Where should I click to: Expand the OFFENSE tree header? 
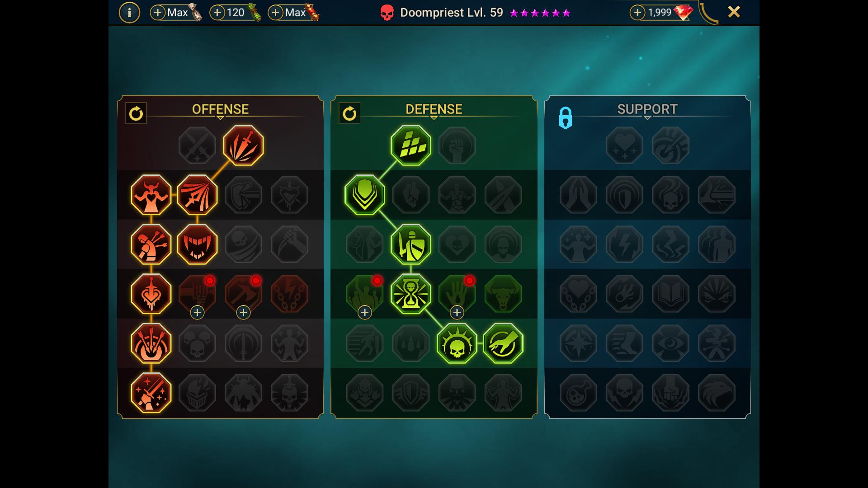coord(220,110)
